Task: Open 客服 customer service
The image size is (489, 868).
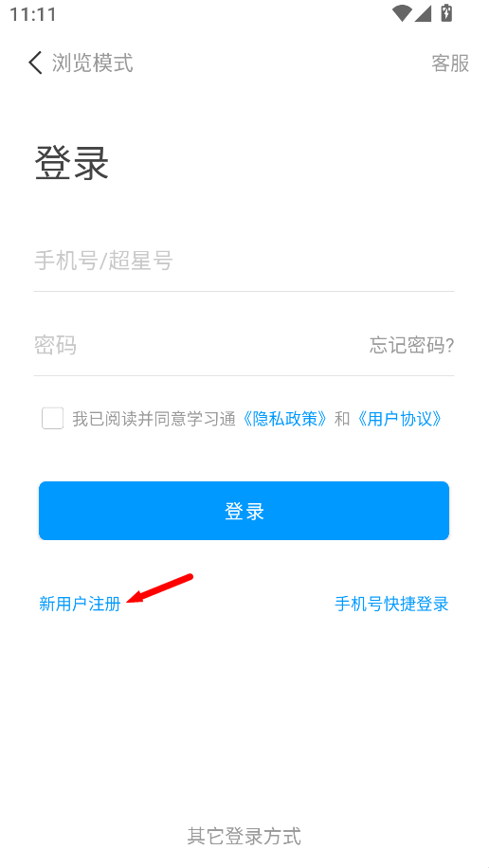Action: (x=450, y=63)
